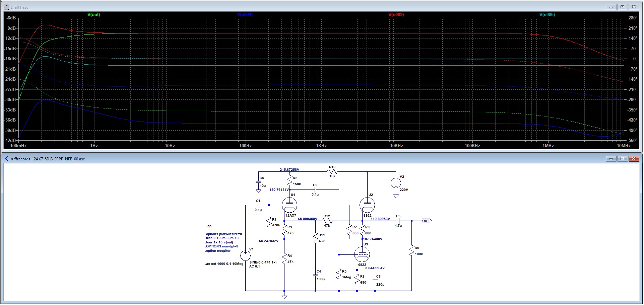This screenshot has height=305, width=644.
Task: Click the 280° phase axis label
Action: 633,18
